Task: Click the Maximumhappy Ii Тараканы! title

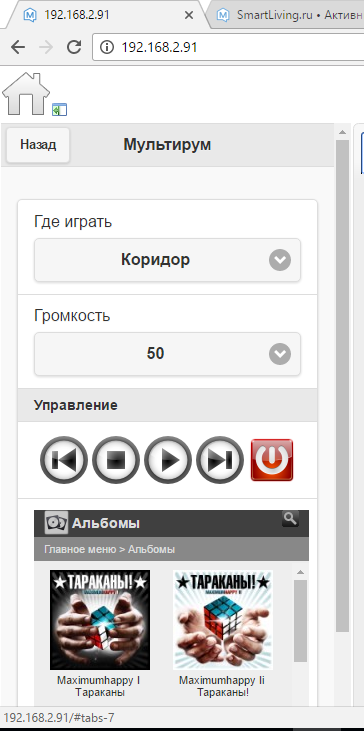Action: [222, 686]
